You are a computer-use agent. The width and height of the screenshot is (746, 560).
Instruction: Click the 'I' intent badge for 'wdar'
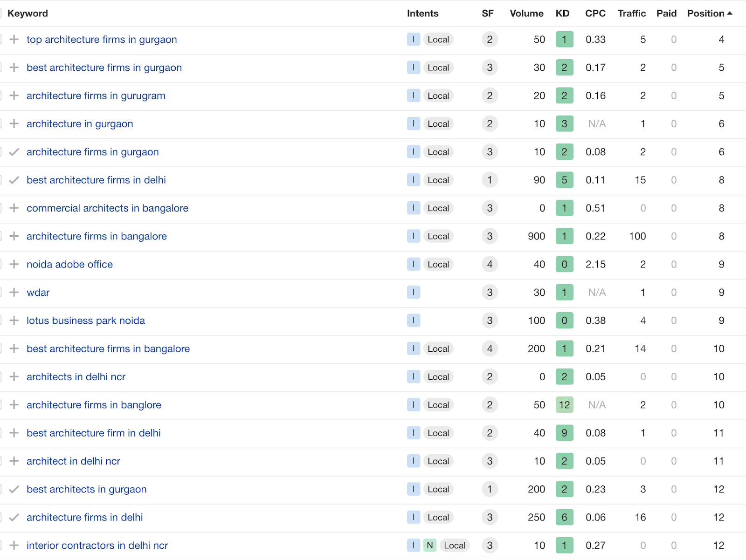(414, 292)
